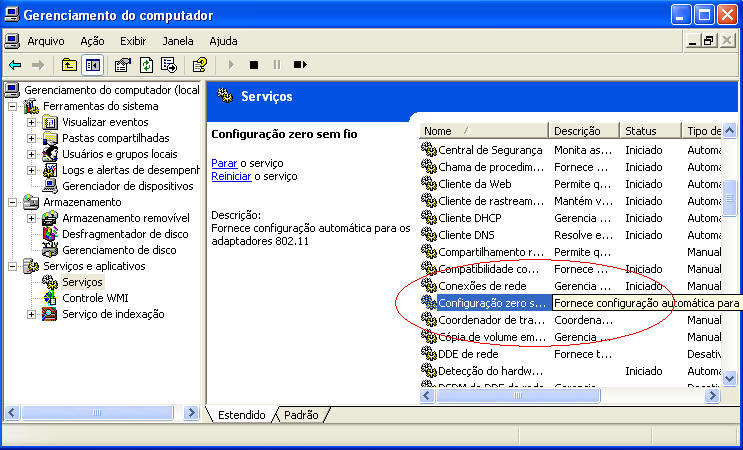Click the Up one level toolbar icon

click(x=69, y=65)
